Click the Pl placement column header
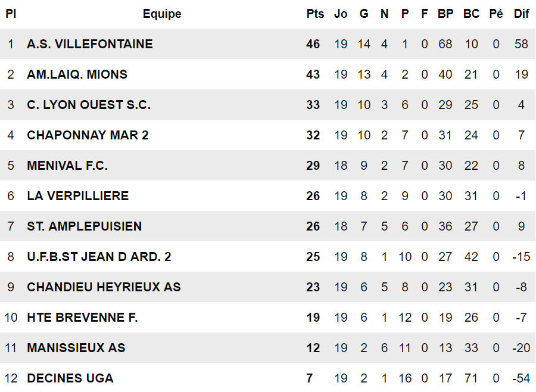The image size is (536, 392). 11,14
